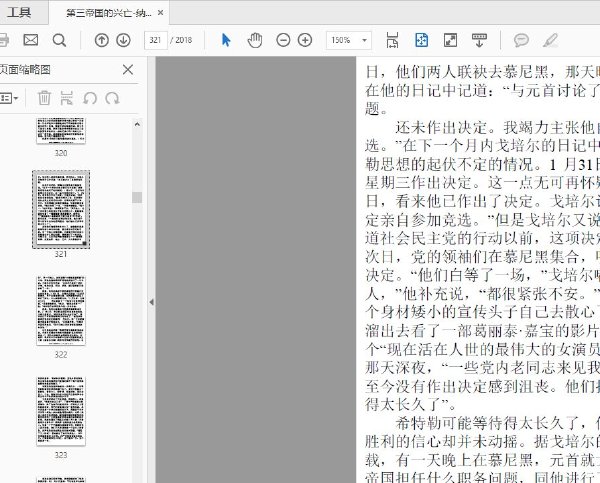Open the thumbnail options dropdown menu
The width and height of the screenshot is (600, 483).
(10, 98)
